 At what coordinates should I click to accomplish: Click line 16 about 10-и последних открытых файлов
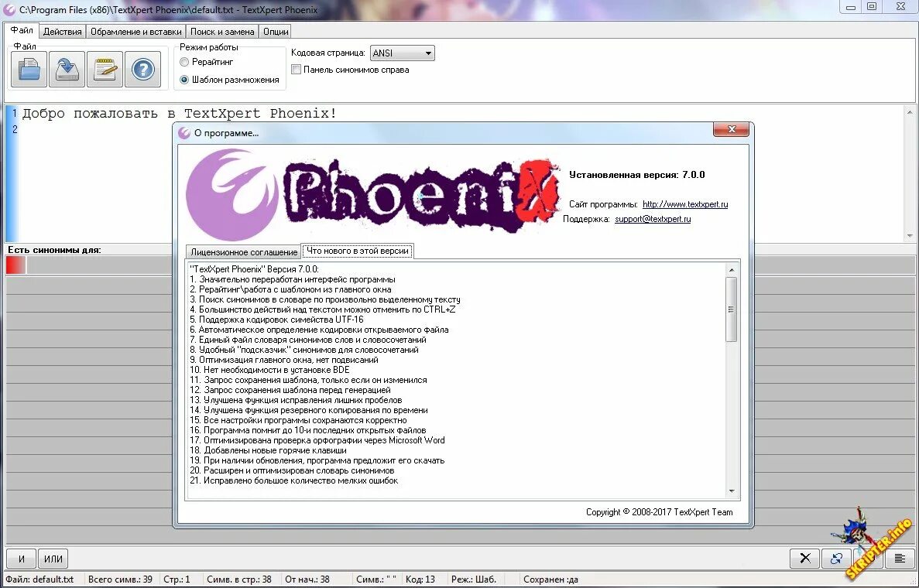pos(307,430)
